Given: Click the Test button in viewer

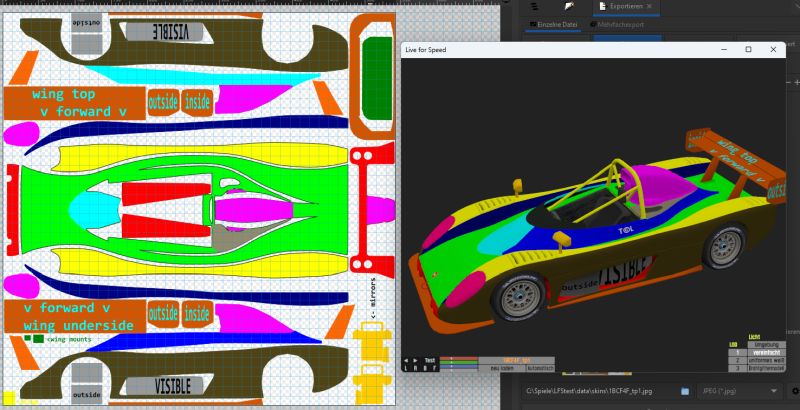Looking at the screenshot, I should pyautogui.click(x=430, y=361).
